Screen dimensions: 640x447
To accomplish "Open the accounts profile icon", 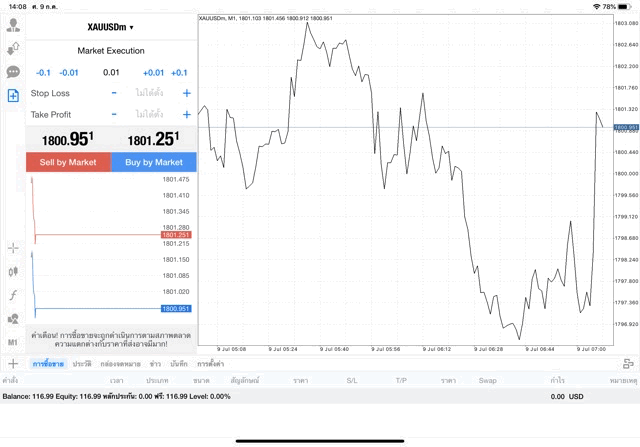I will [x=13, y=23].
